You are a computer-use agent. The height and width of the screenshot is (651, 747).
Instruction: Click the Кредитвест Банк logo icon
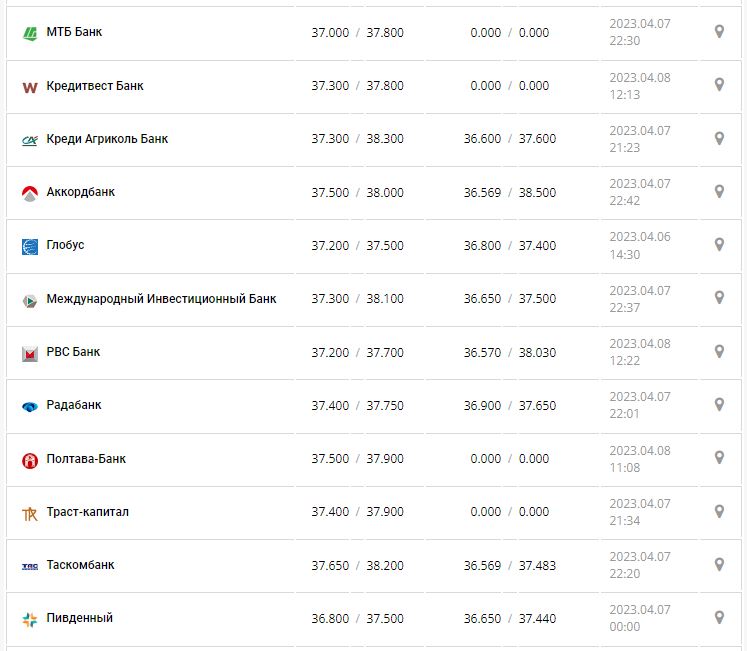tap(29, 87)
